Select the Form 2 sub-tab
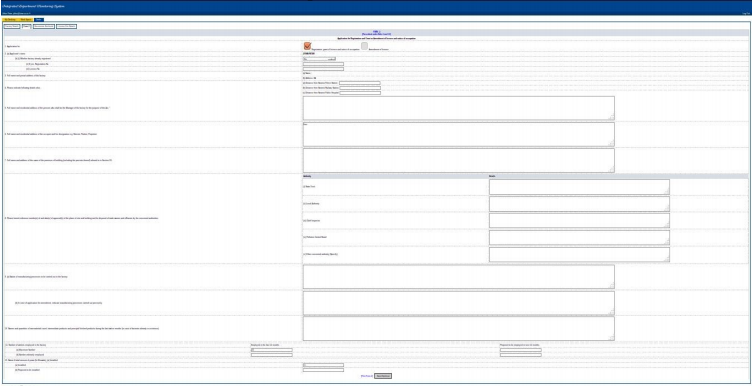The height and width of the screenshot is (386, 756). (27, 27)
